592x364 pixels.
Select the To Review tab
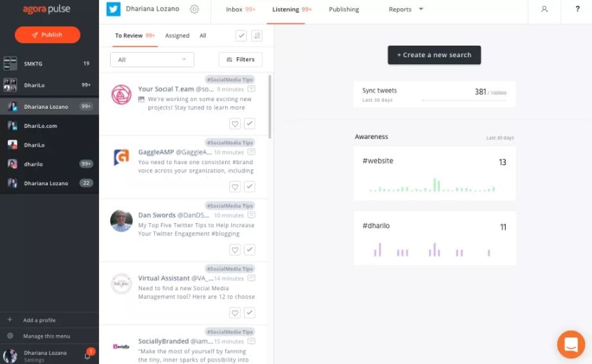pyautogui.click(x=134, y=35)
